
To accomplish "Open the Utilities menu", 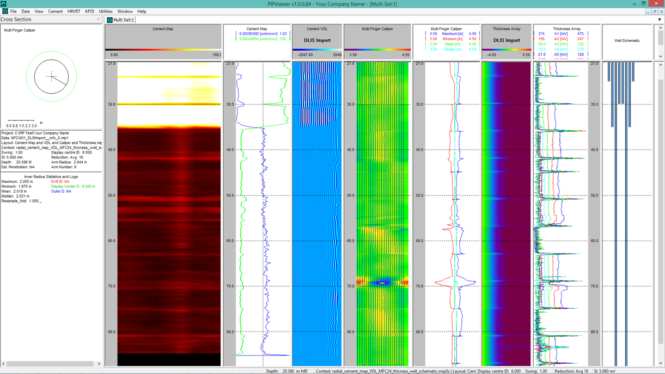I will [106, 11].
